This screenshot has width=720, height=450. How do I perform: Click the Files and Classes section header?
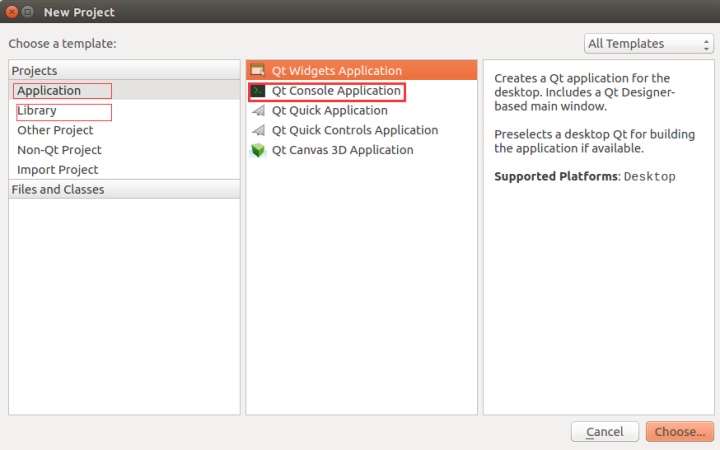coord(124,189)
